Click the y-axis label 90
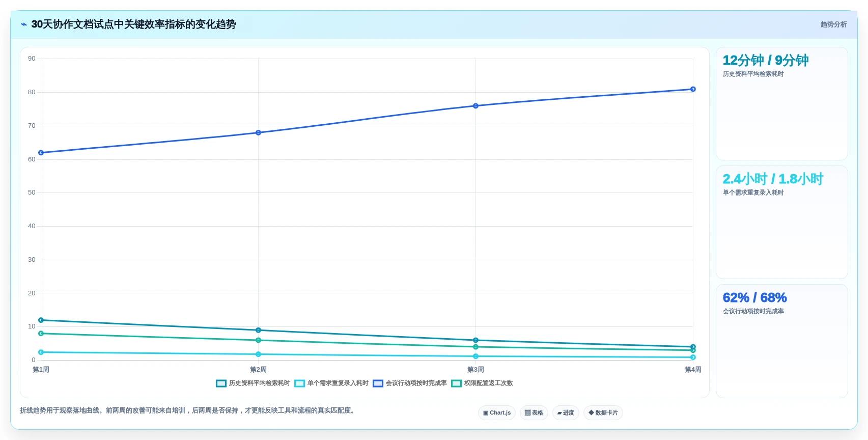Viewport: 868px width, 440px height. click(x=32, y=59)
